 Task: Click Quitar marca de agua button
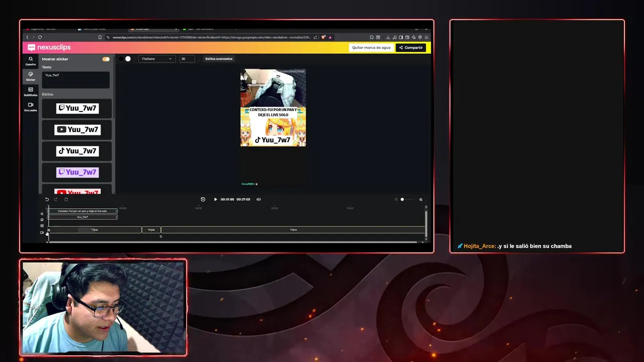(x=371, y=48)
